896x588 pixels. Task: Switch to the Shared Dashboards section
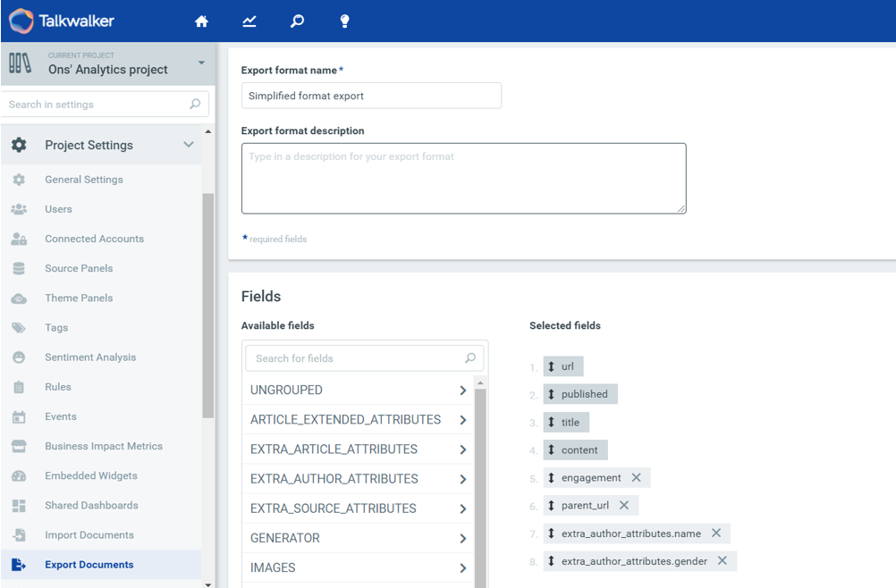coord(91,505)
